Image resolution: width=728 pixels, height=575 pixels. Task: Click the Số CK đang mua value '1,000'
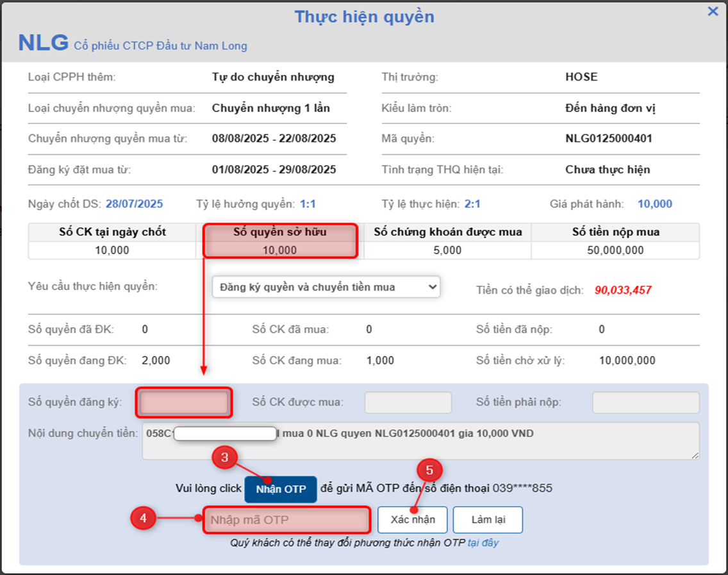[x=380, y=360]
